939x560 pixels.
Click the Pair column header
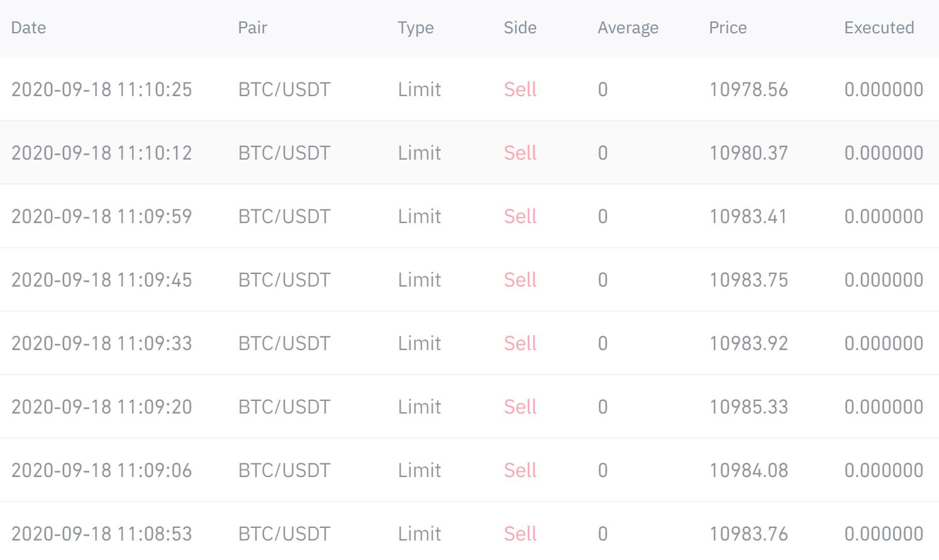[x=252, y=28]
